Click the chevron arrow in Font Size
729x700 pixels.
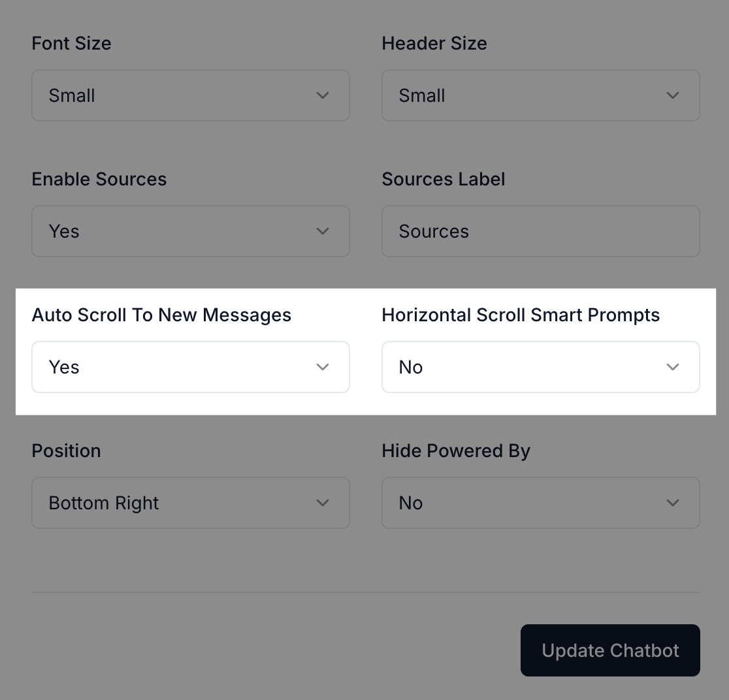point(323,95)
